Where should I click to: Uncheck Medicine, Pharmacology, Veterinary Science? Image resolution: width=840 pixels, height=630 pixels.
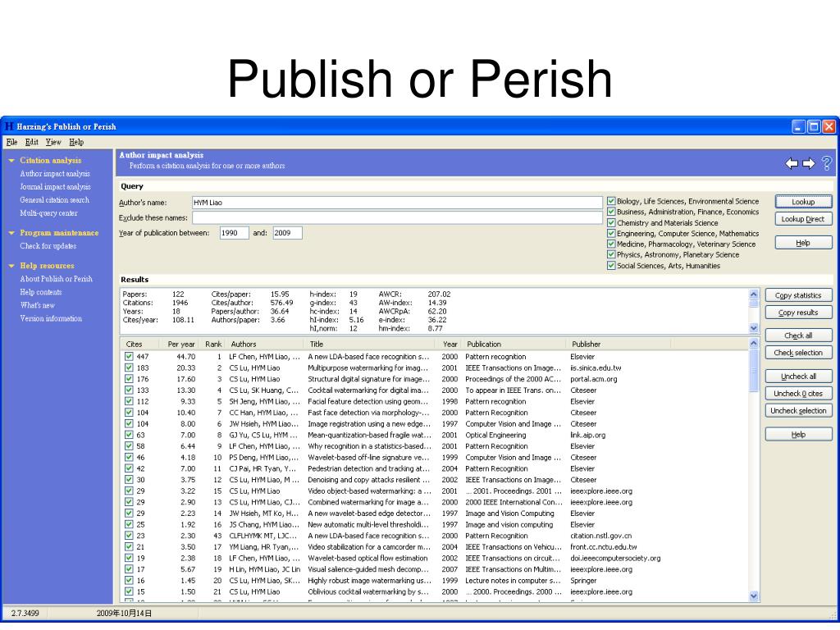pos(610,244)
